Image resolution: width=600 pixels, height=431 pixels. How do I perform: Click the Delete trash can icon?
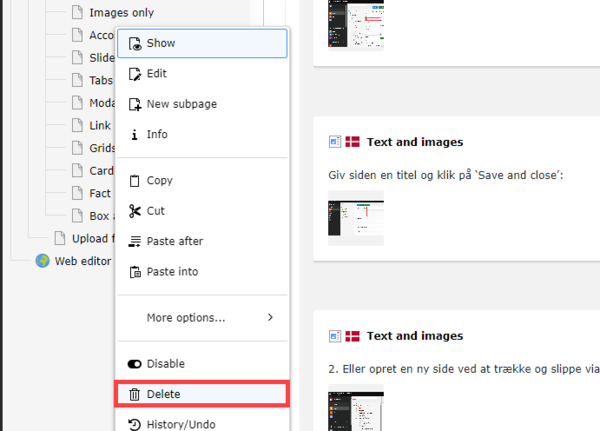click(134, 394)
